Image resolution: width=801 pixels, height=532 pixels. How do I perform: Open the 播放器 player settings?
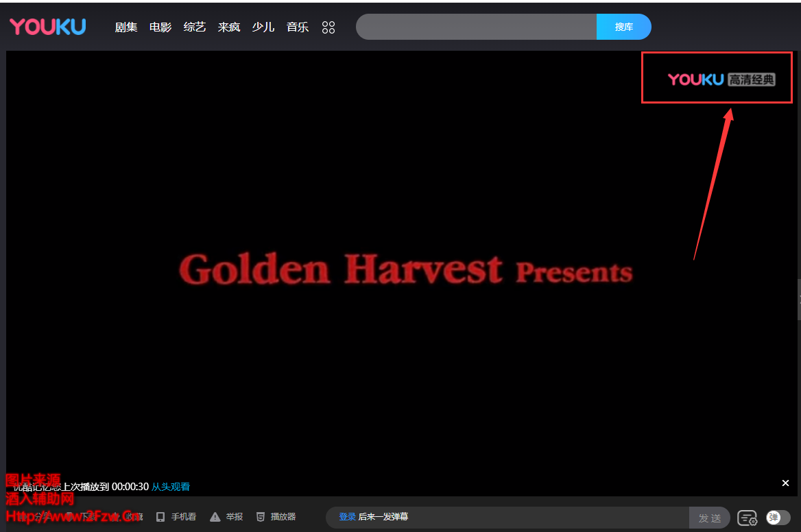[276, 517]
